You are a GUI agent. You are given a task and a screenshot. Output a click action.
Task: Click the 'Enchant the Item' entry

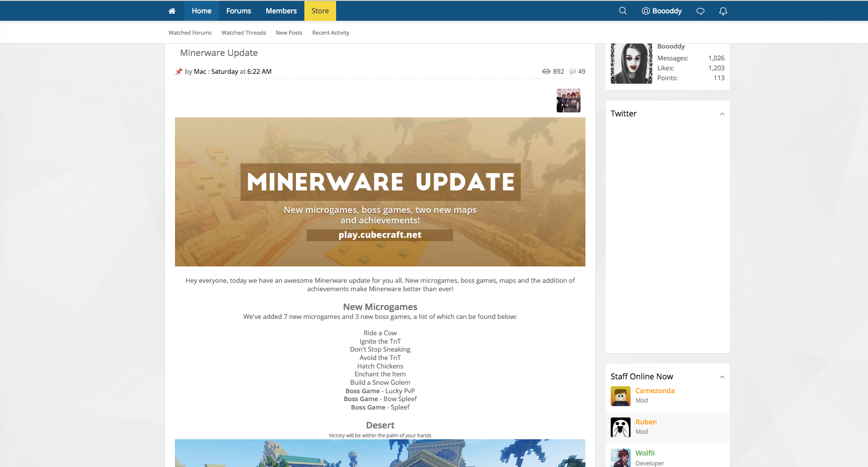tap(380, 374)
